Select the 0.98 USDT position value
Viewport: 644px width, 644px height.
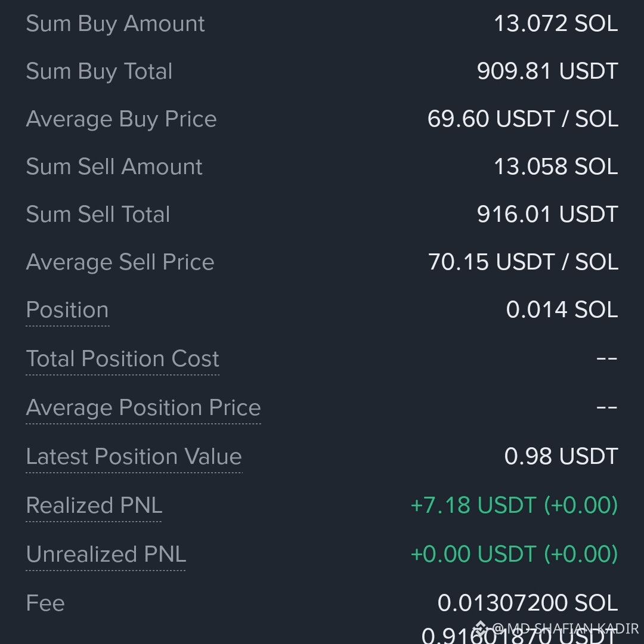click(x=561, y=456)
